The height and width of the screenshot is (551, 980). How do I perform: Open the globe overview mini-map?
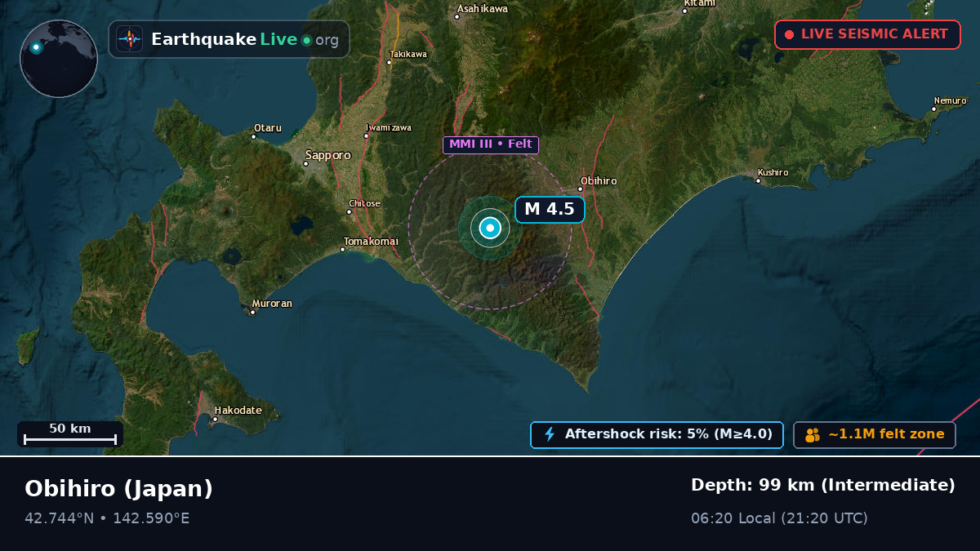pos(59,59)
